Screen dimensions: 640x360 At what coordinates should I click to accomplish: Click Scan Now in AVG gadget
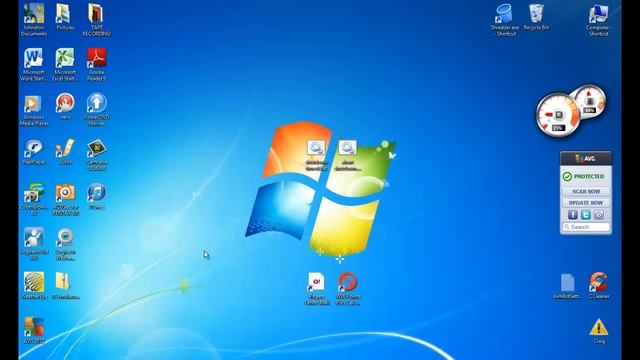point(586,191)
